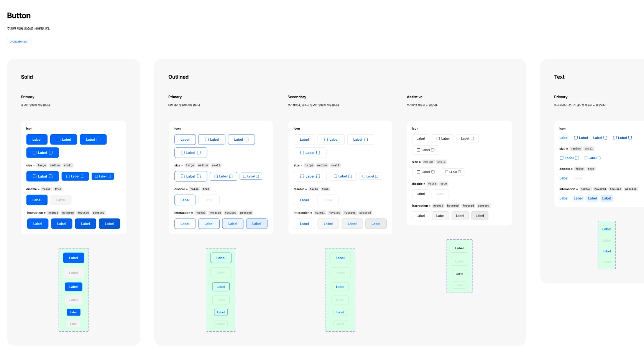This screenshot has height=352, width=644.
Task: Select the "false" disable tag in Outlined Secondary
Action: click(x=314, y=189)
